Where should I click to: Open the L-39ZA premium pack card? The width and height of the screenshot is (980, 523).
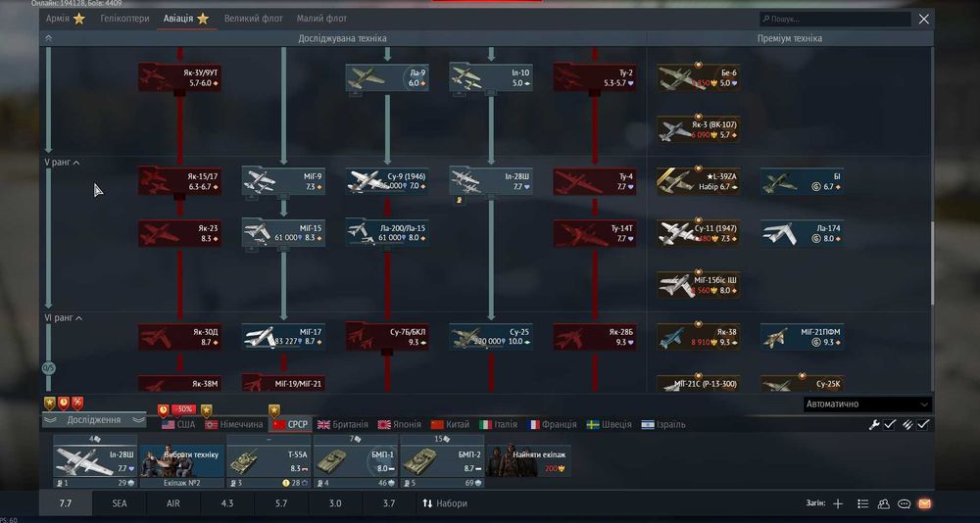(698, 181)
